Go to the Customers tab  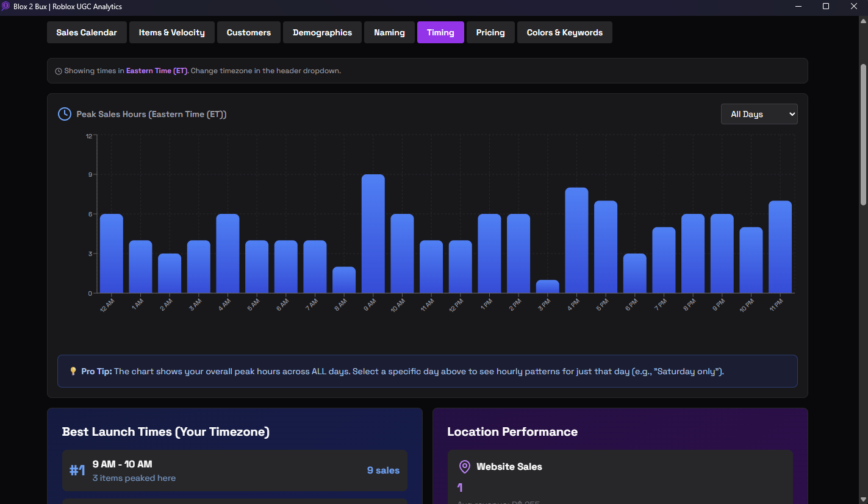[x=249, y=32]
